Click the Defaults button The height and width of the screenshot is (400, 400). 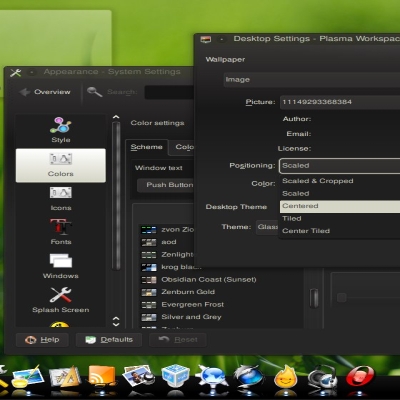[109, 340]
